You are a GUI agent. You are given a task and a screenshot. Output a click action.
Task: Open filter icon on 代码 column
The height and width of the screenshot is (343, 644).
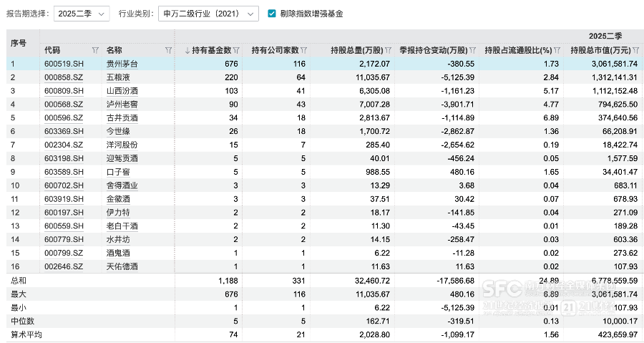(x=95, y=50)
